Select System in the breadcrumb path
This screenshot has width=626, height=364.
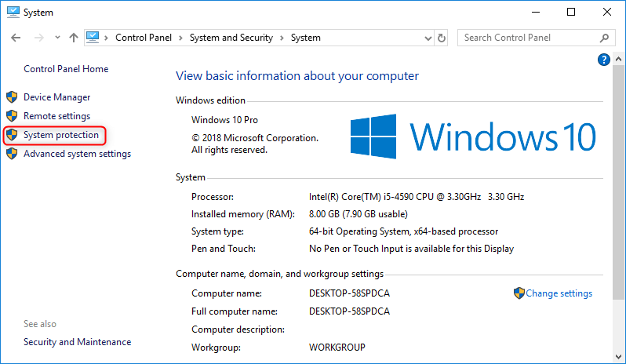[305, 38]
